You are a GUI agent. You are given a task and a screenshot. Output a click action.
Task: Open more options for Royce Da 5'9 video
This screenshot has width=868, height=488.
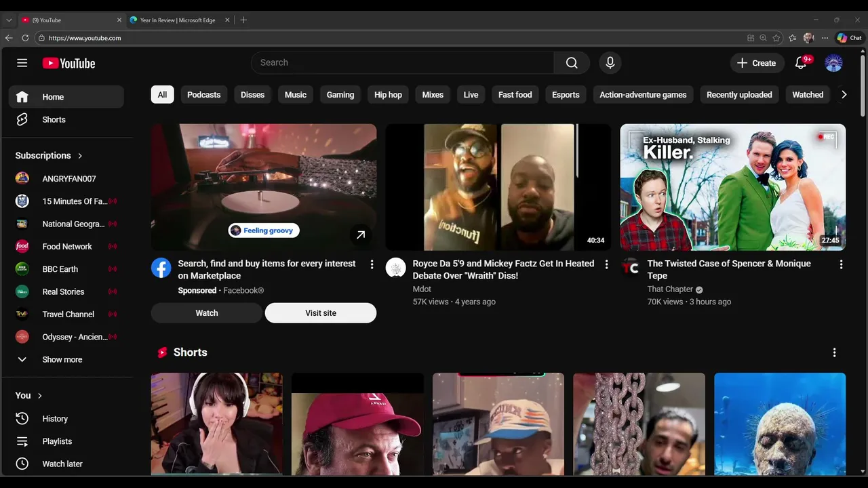click(606, 264)
